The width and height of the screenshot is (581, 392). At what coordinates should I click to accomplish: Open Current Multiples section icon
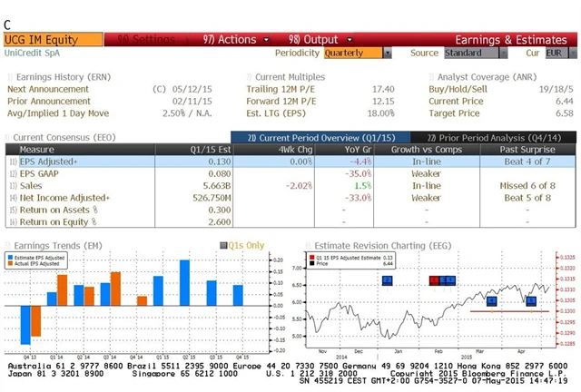[250, 77]
